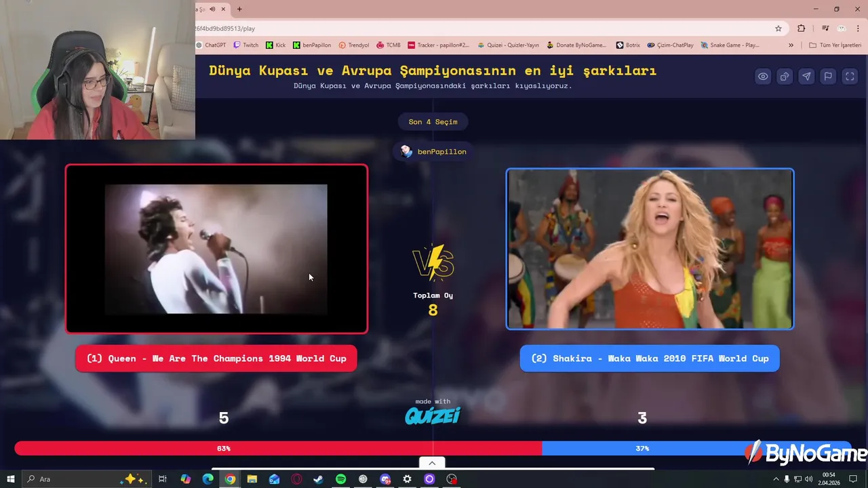The width and height of the screenshot is (868, 488).
Task: Open the ChatGPT bookmark
Action: click(211, 45)
